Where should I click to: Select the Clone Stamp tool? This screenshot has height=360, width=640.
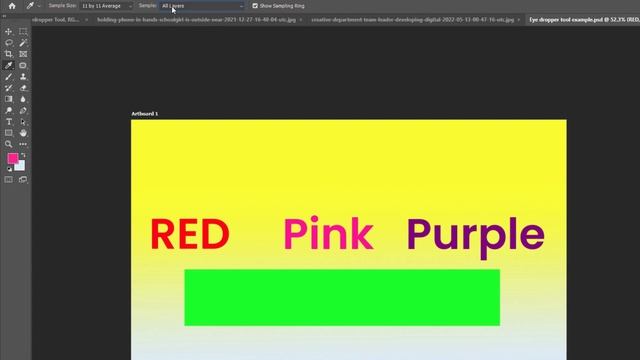point(23,77)
